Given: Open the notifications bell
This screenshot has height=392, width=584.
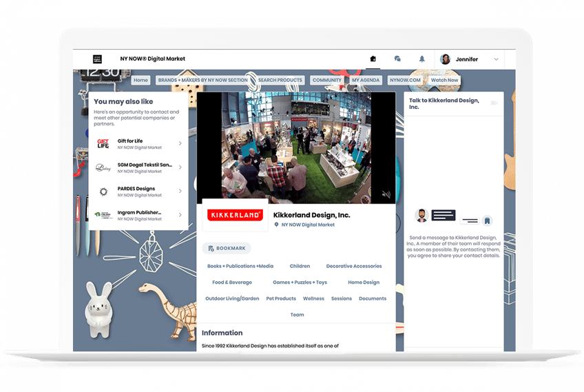Looking at the screenshot, I should [x=422, y=59].
